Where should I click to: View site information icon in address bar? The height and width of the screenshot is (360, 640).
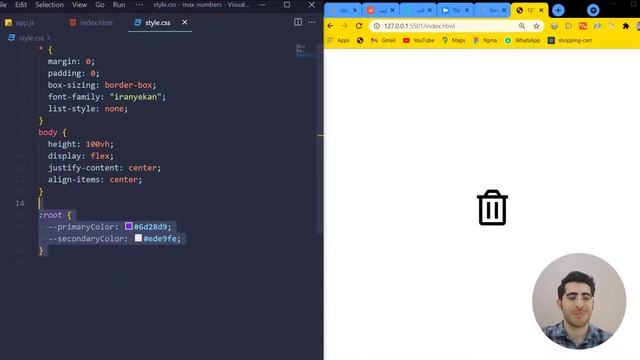point(377,26)
